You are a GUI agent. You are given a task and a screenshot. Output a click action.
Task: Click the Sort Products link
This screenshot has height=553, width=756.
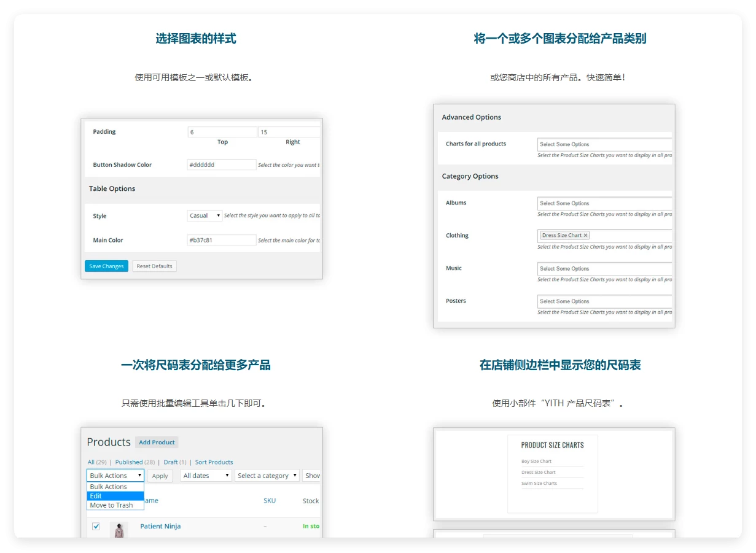coord(214,462)
